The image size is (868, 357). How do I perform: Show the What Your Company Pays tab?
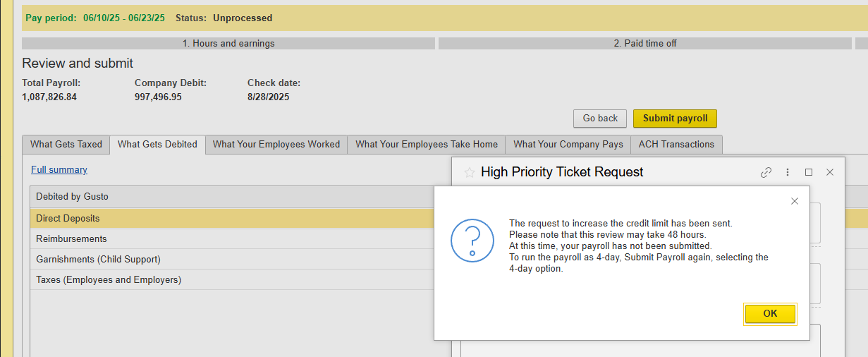[x=568, y=145]
